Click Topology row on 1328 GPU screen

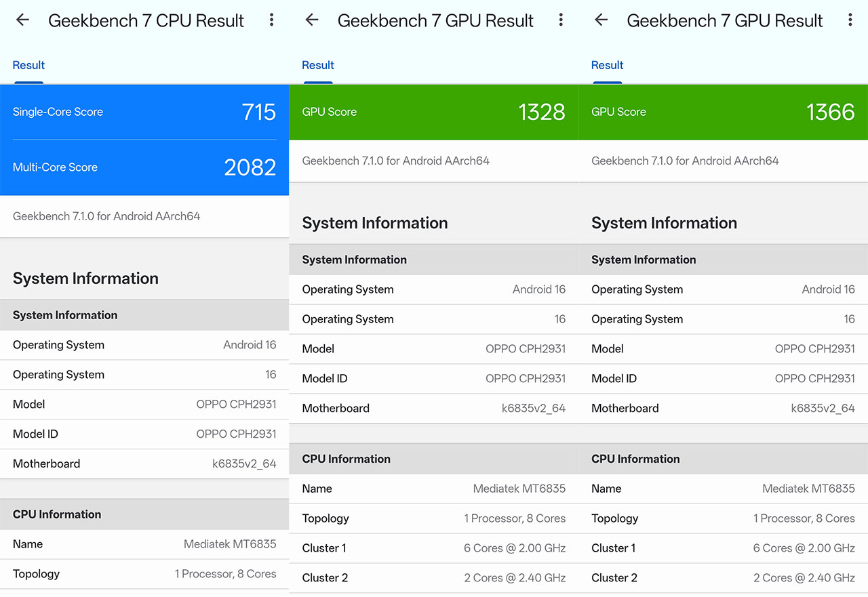[434, 518]
